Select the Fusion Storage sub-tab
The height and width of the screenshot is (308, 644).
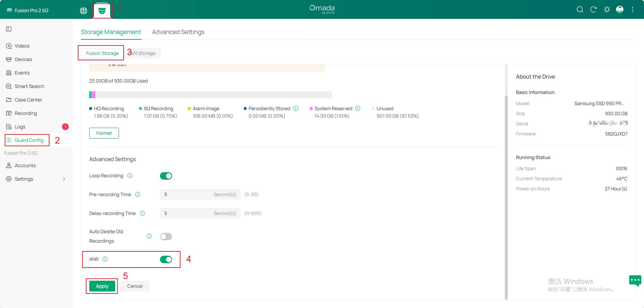pyautogui.click(x=102, y=53)
